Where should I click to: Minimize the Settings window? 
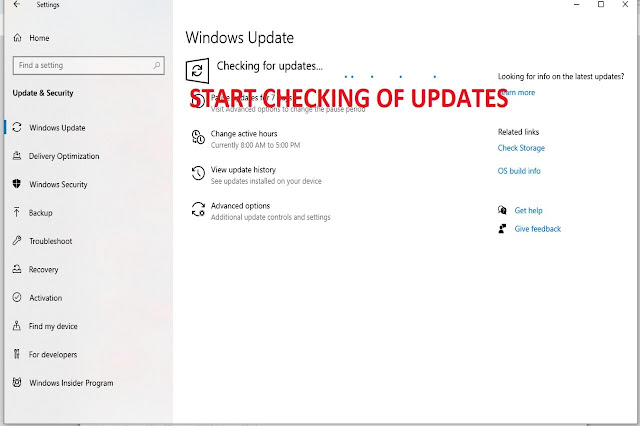click(577, 4)
